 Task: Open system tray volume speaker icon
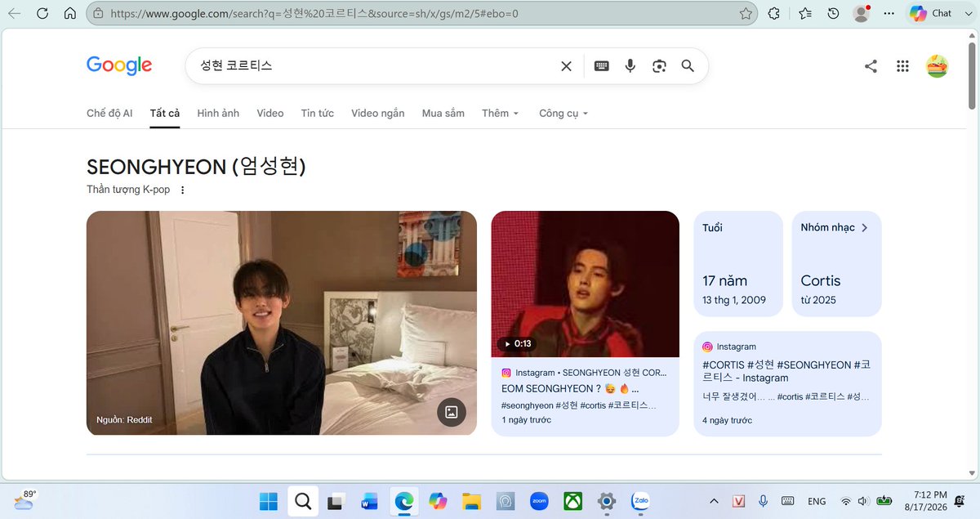click(x=864, y=501)
